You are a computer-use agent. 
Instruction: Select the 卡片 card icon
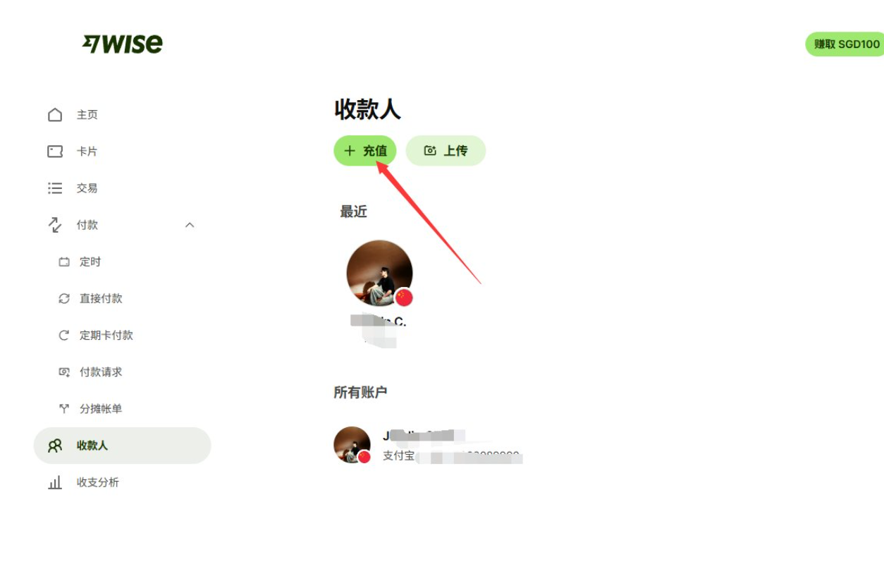click(x=55, y=152)
